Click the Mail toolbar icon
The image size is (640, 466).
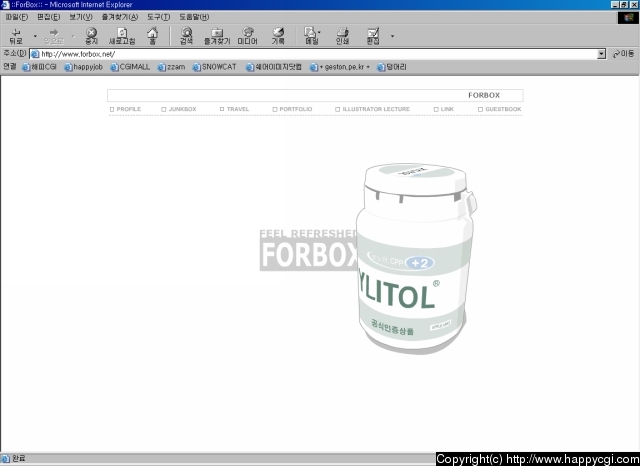311,36
